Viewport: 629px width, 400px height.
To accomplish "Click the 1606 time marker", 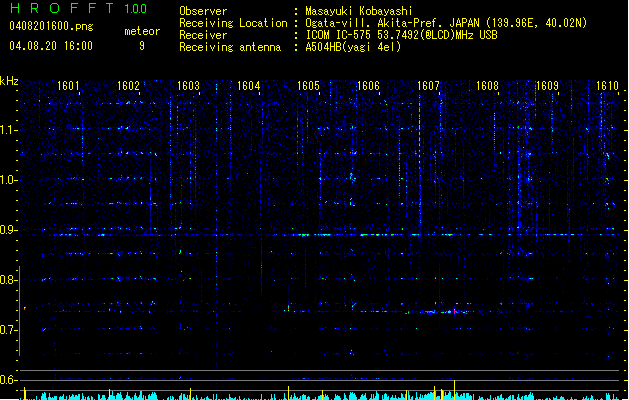I will [368, 86].
